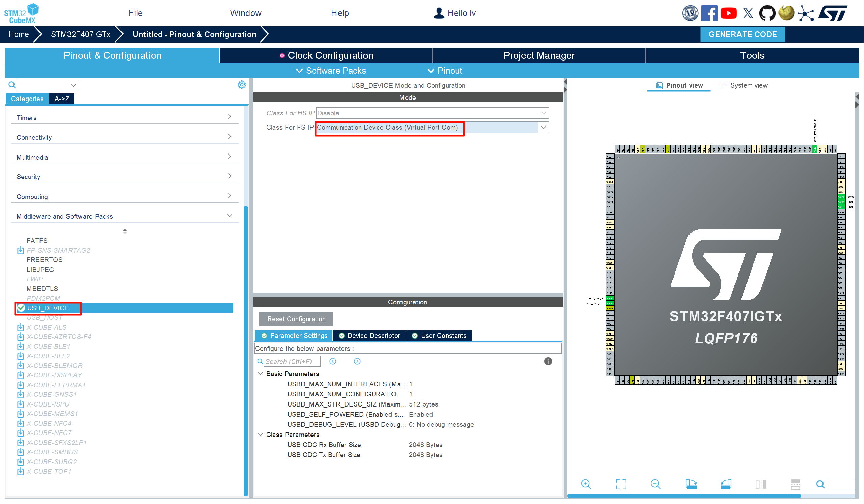The image size is (864, 504).
Task: Switch to Project Manager tab
Action: point(539,55)
